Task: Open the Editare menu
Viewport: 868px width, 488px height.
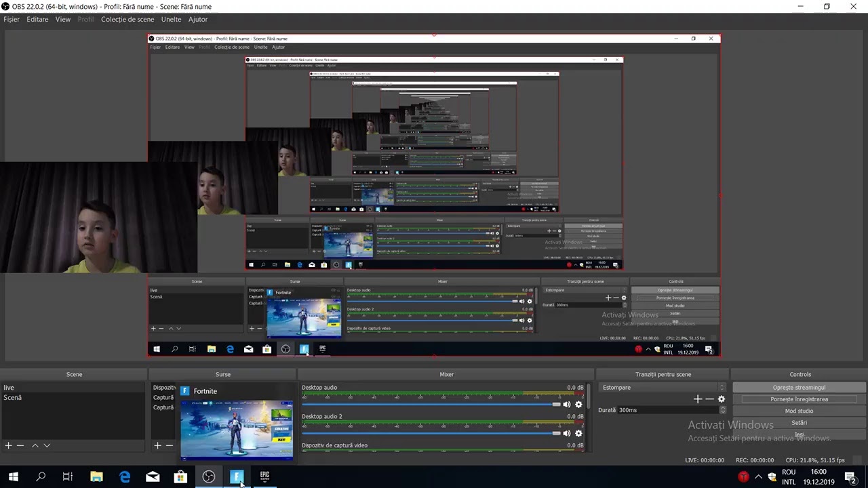Action: click(x=37, y=19)
